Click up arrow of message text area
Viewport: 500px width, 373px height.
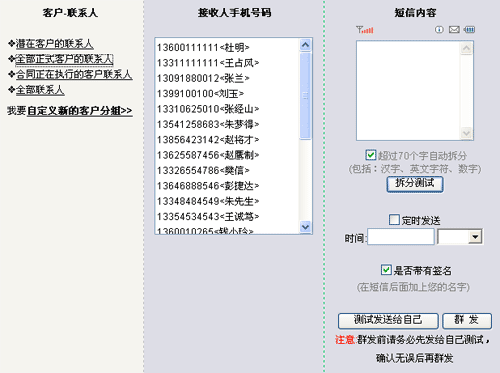coord(466,48)
